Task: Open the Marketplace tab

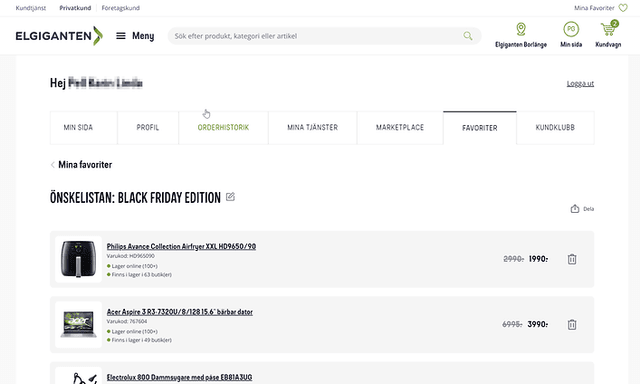Action: [400, 128]
